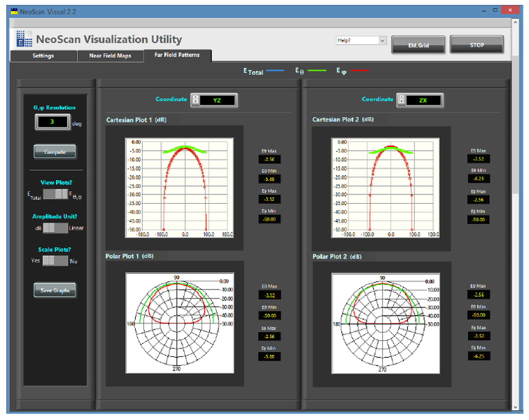Open the Help? dropdown
This screenshot has width=529, height=420.
point(360,41)
